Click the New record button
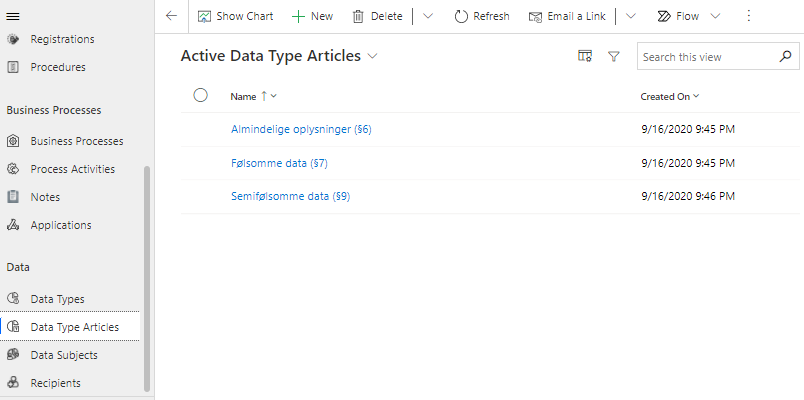Viewport: 804px width, 400px height. 312,16
